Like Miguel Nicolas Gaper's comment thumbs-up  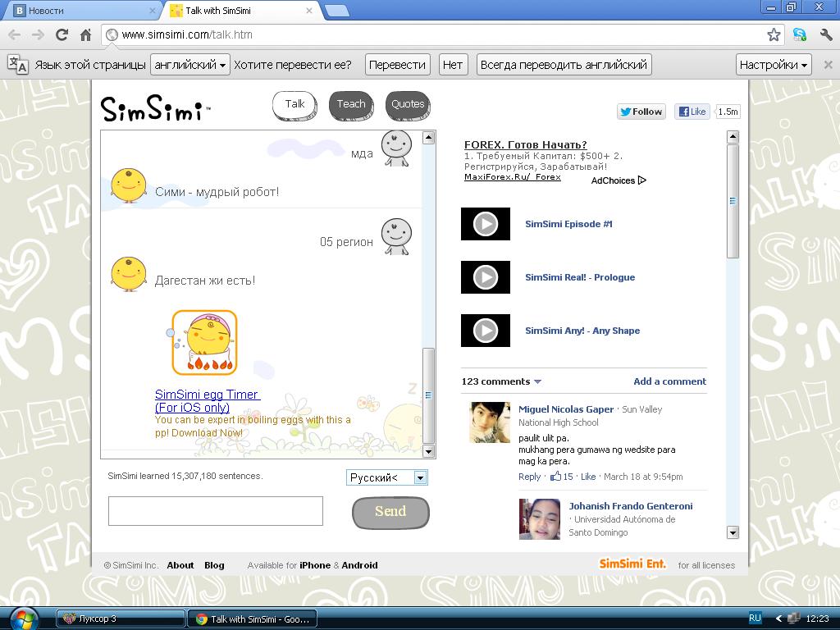[x=555, y=477]
